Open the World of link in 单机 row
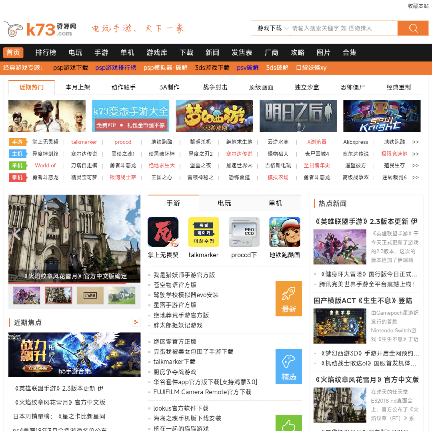 point(45,165)
